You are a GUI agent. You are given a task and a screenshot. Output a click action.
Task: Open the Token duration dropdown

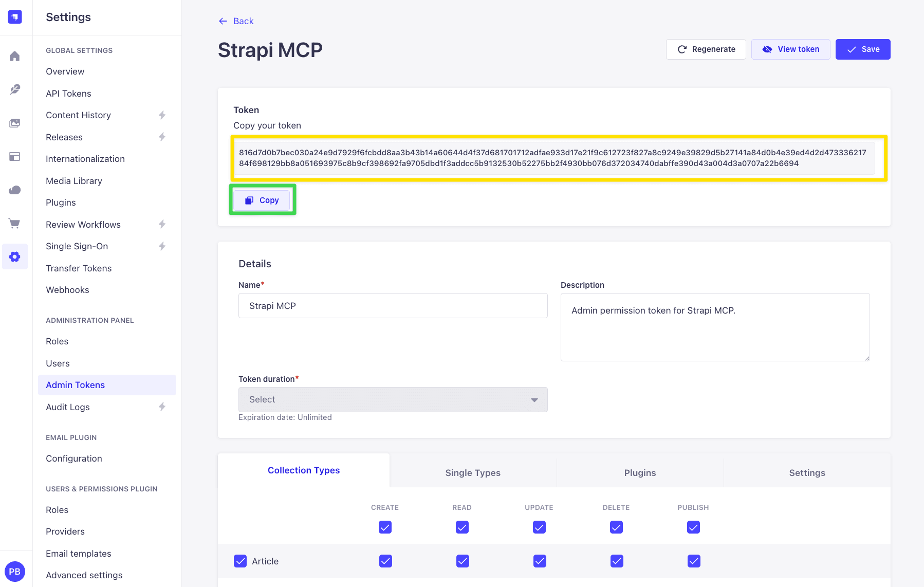(x=393, y=399)
